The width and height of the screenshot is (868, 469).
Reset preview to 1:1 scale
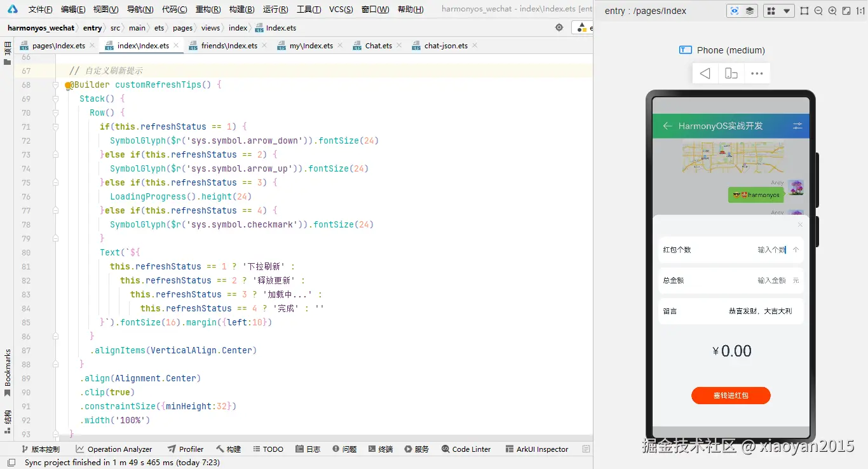pos(860,11)
